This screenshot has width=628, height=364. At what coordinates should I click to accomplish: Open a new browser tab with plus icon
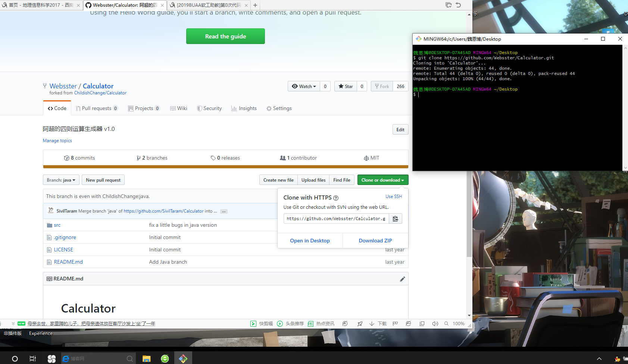[x=255, y=5]
